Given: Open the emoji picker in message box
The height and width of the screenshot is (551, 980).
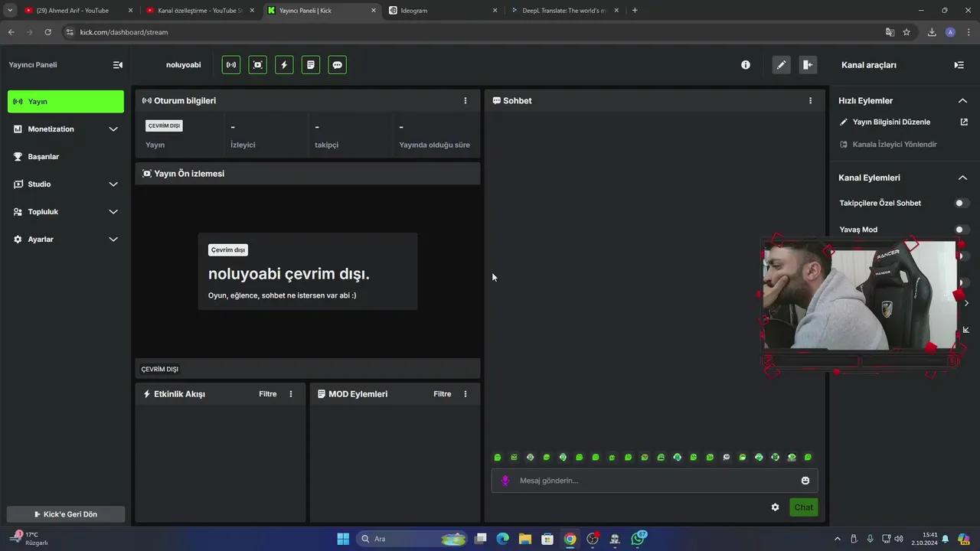Looking at the screenshot, I should [x=805, y=481].
